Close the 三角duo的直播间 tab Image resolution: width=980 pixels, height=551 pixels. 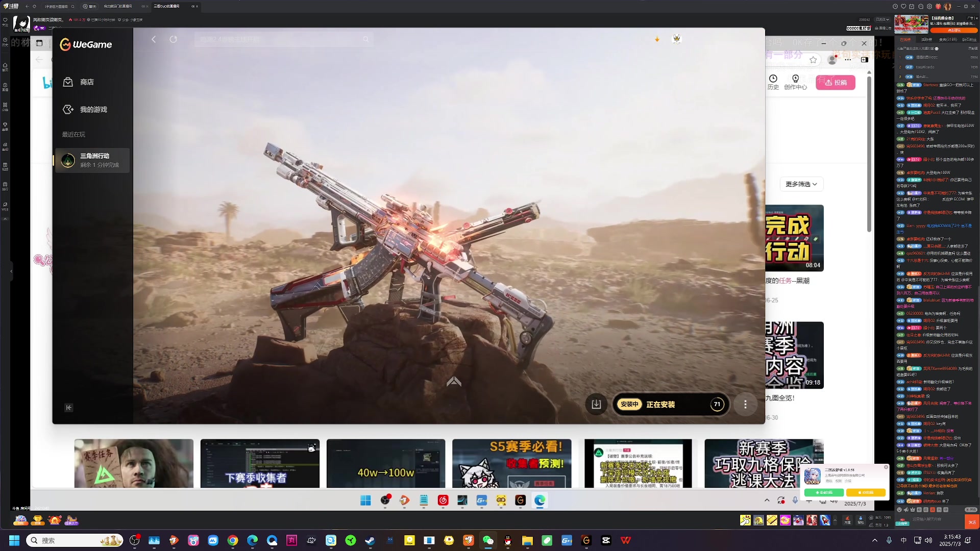[x=197, y=6]
